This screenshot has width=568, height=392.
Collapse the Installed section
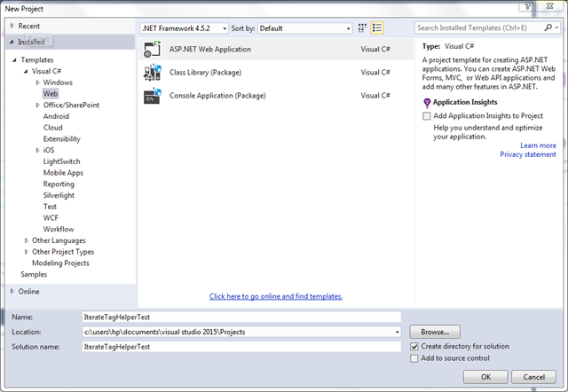pos(12,42)
